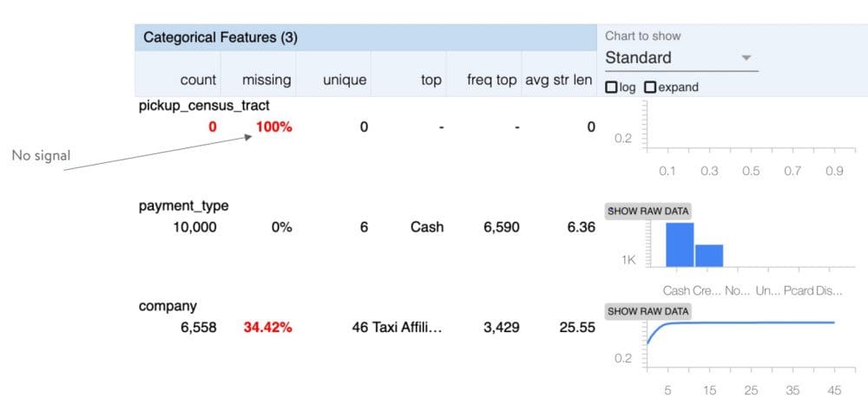Click the Standard dropdown arrow

coord(746,57)
